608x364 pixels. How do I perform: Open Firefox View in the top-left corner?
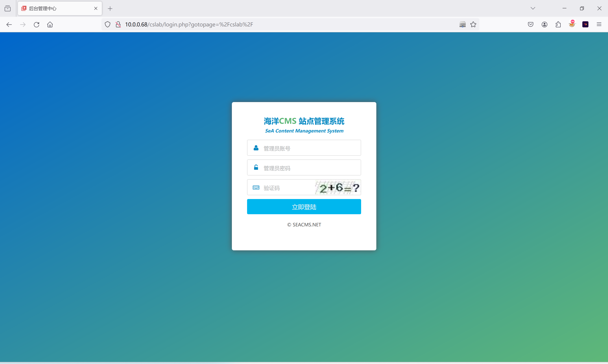8,8
